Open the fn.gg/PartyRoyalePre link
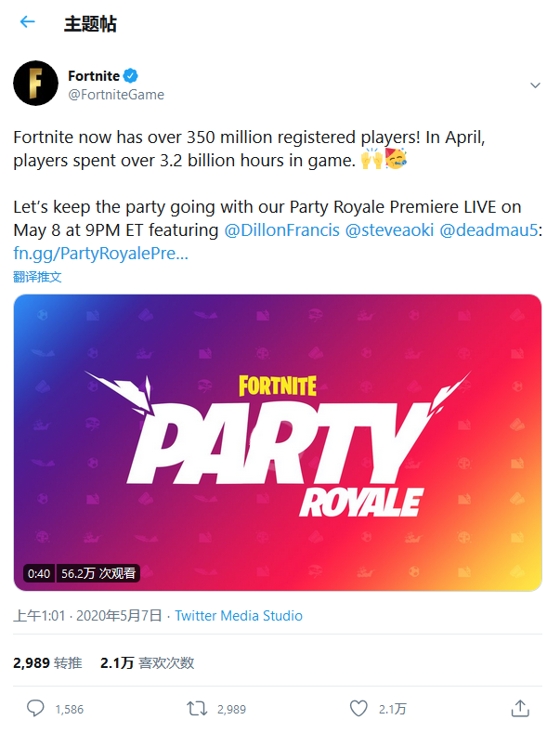The height and width of the screenshot is (733, 560). click(x=100, y=253)
